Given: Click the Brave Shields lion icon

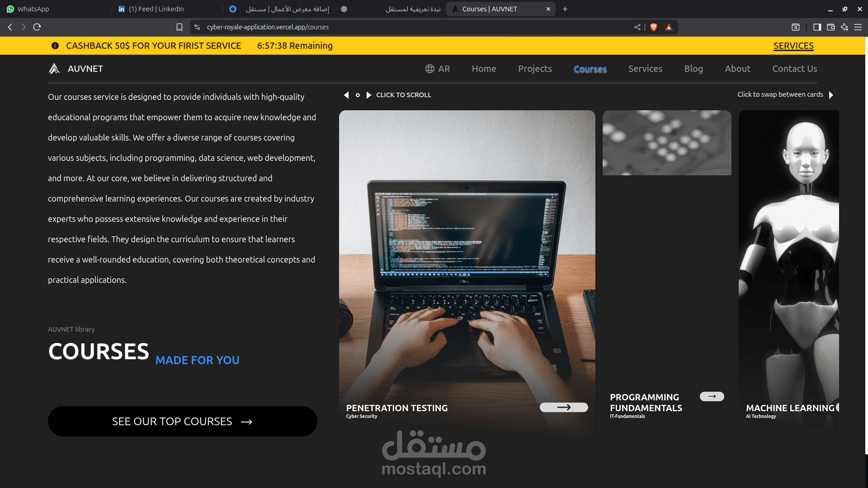Looking at the screenshot, I should pyautogui.click(x=653, y=27).
